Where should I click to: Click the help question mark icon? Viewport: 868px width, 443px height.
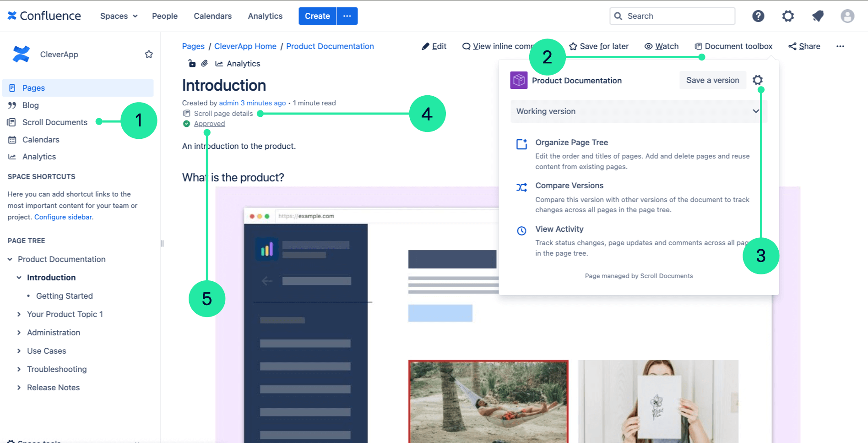click(758, 16)
